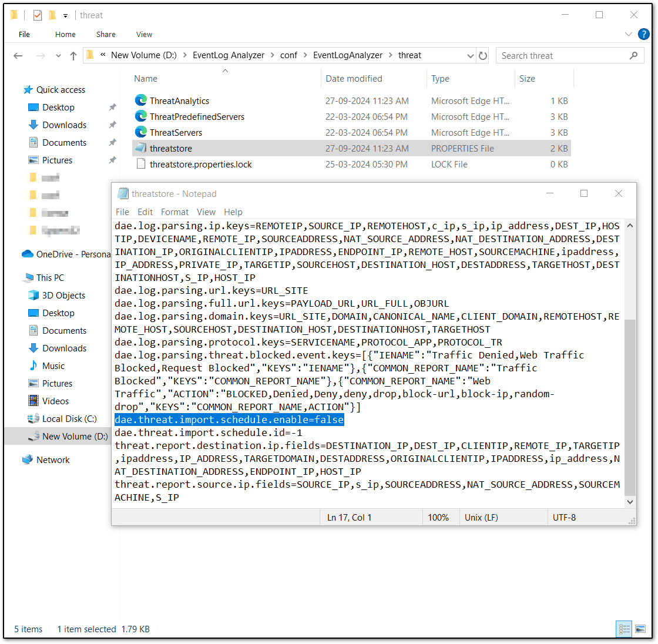This screenshot has height=644, width=658.
Task: Sort files by Date modified column
Action: point(354,78)
